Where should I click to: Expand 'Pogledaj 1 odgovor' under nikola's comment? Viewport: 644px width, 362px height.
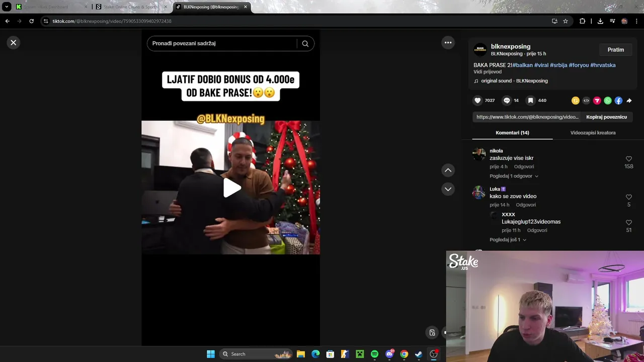[514, 176]
